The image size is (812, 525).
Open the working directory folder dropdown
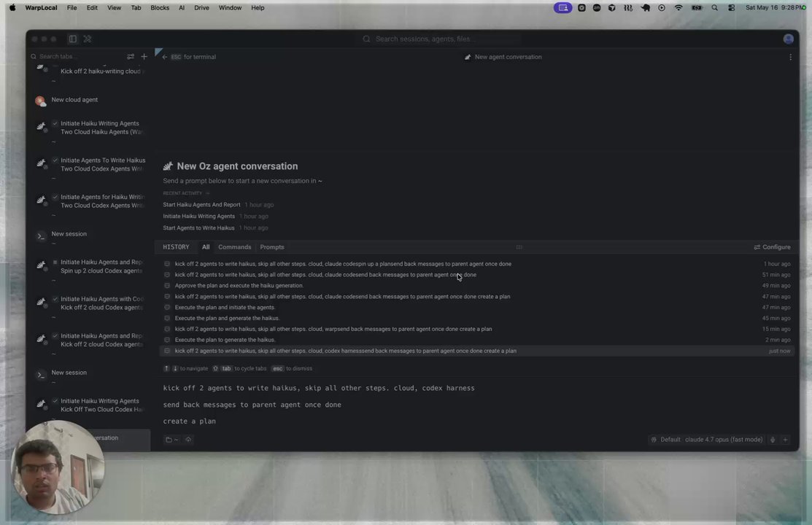pos(171,440)
